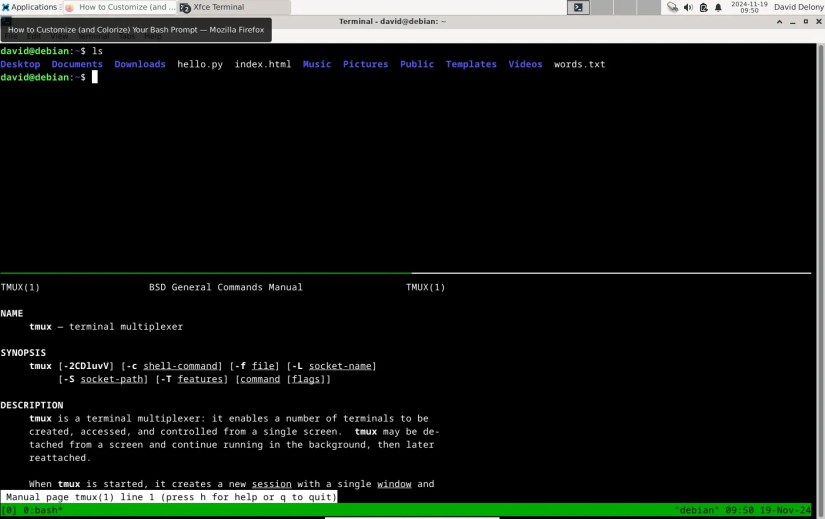
Task: Click the 'words.txt' file name
Action: point(579,64)
